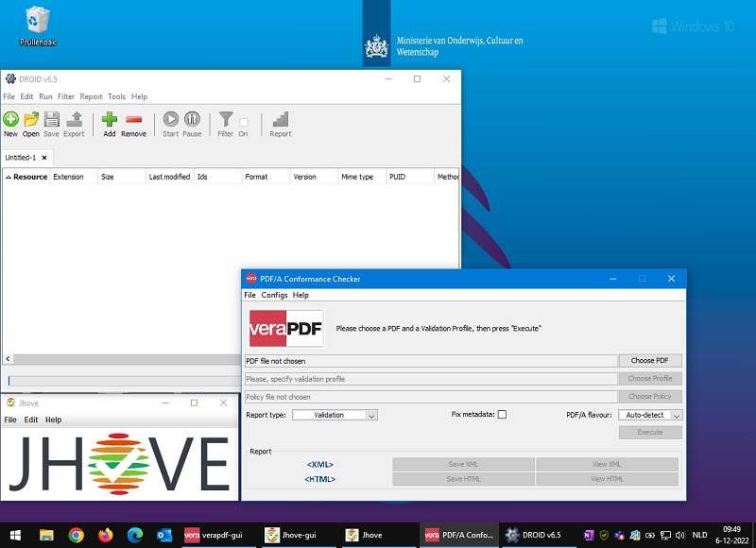Open the Jhove File menu
The height and width of the screenshot is (548, 756).
coord(10,420)
